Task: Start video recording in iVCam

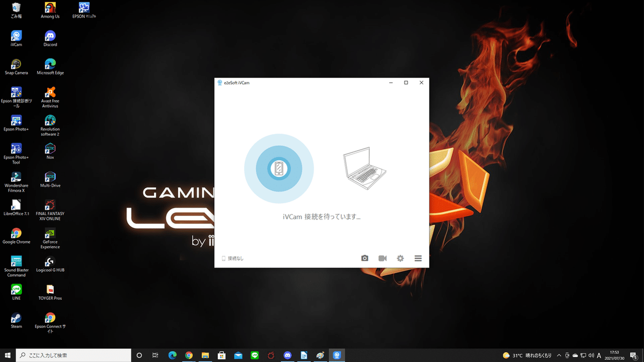Action: point(383,258)
